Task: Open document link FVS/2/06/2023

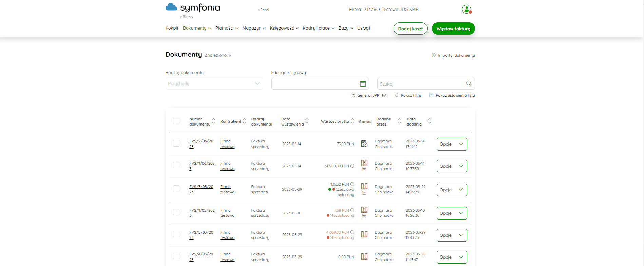Action: pos(201,144)
